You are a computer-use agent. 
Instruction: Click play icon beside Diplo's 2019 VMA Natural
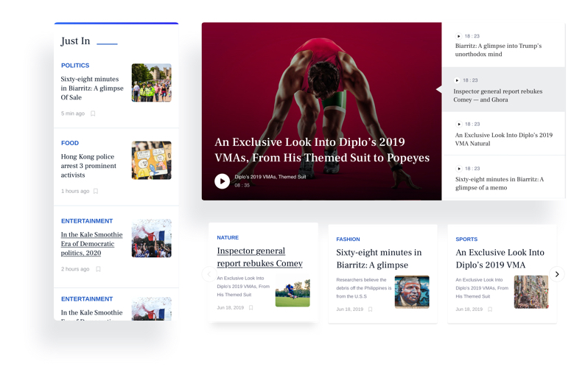click(458, 125)
